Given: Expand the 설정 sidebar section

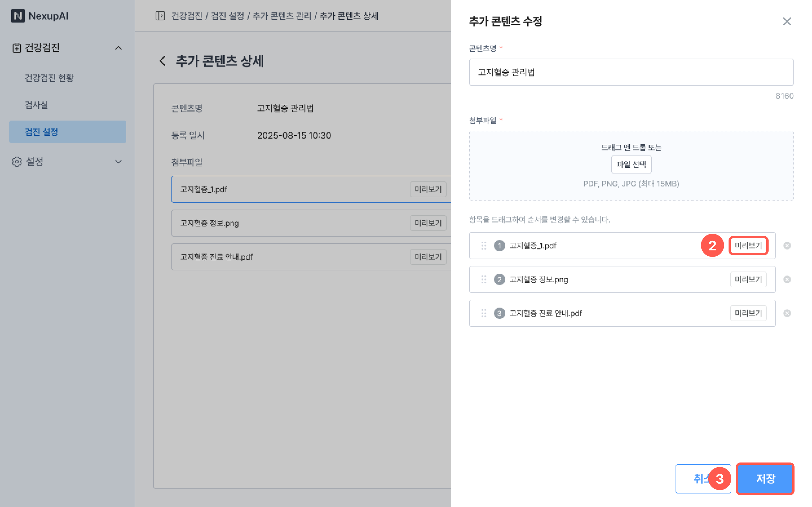Looking at the screenshot, I should (118, 162).
